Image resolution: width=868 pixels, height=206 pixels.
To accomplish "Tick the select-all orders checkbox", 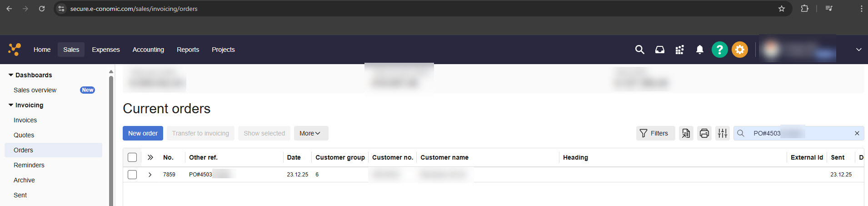I will pyautogui.click(x=132, y=157).
